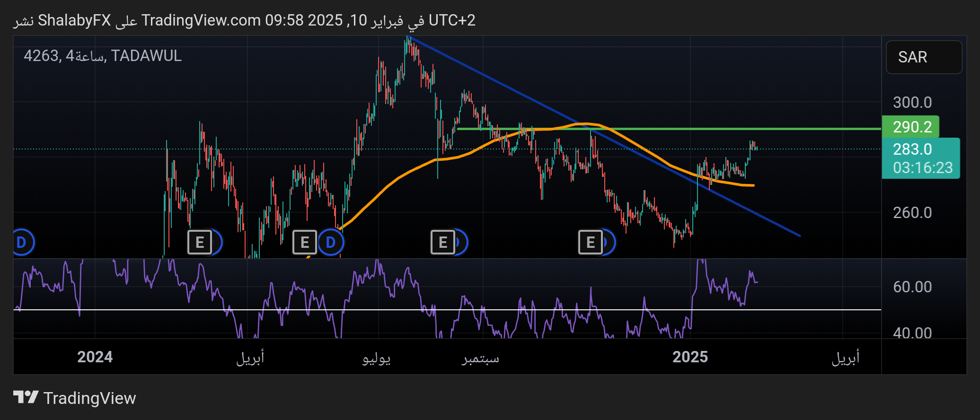This screenshot has width=980, height=420.
Task: Open the SAR currency selector
Action: tap(923, 57)
